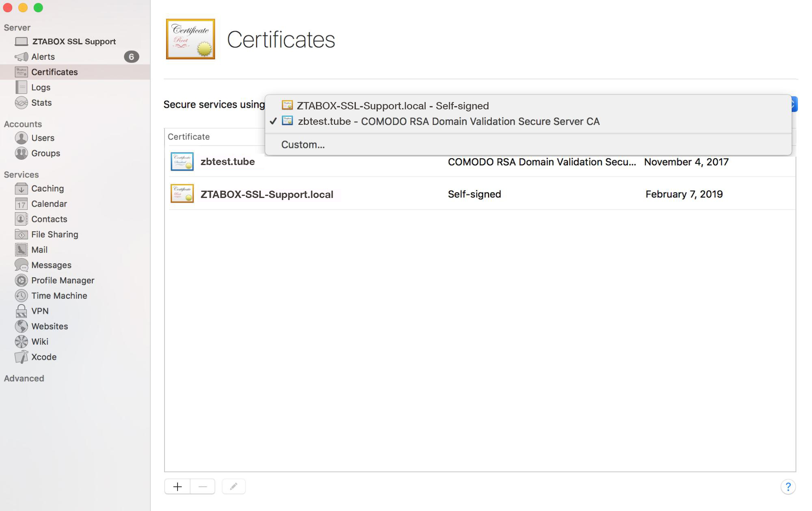The width and height of the screenshot is (812, 511).
Task: Click the Certificate column header
Action: [x=189, y=137]
